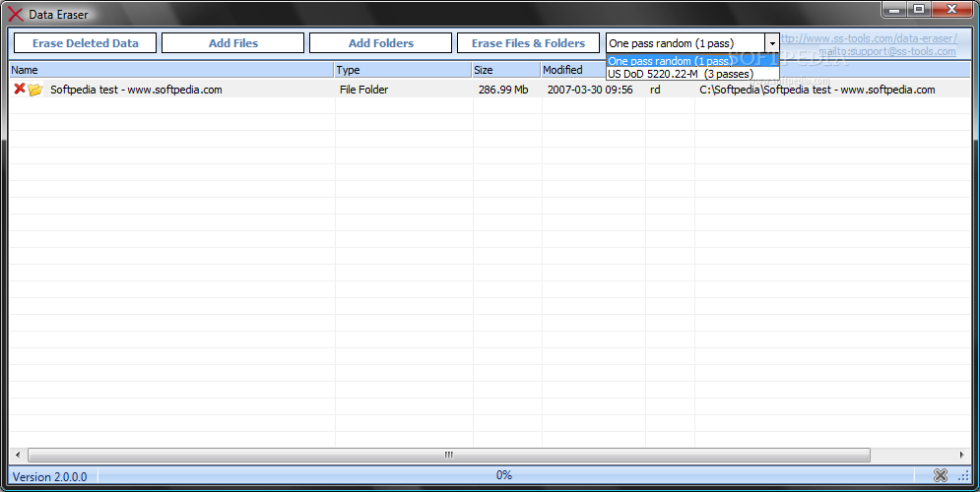Click the Erase Deleted Data button
Image resolution: width=980 pixels, height=492 pixels.
[x=85, y=43]
